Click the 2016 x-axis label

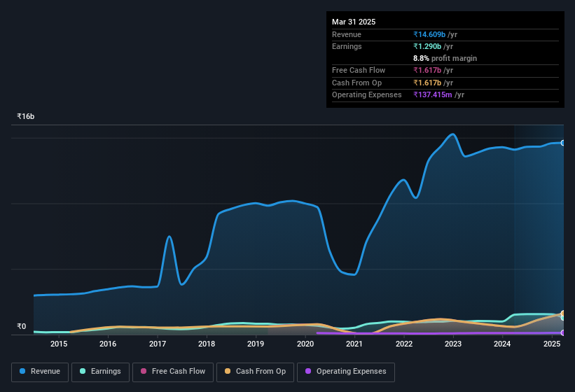point(108,344)
